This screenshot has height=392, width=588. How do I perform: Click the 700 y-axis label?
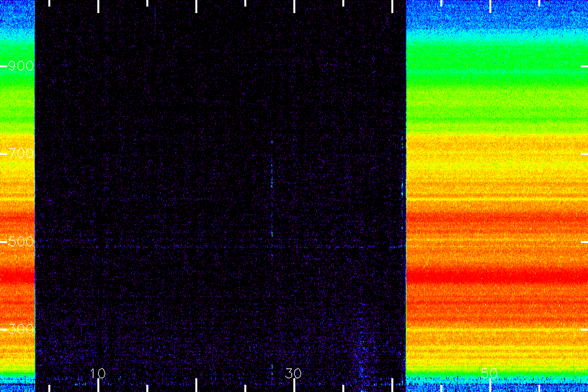click(21, 154)
